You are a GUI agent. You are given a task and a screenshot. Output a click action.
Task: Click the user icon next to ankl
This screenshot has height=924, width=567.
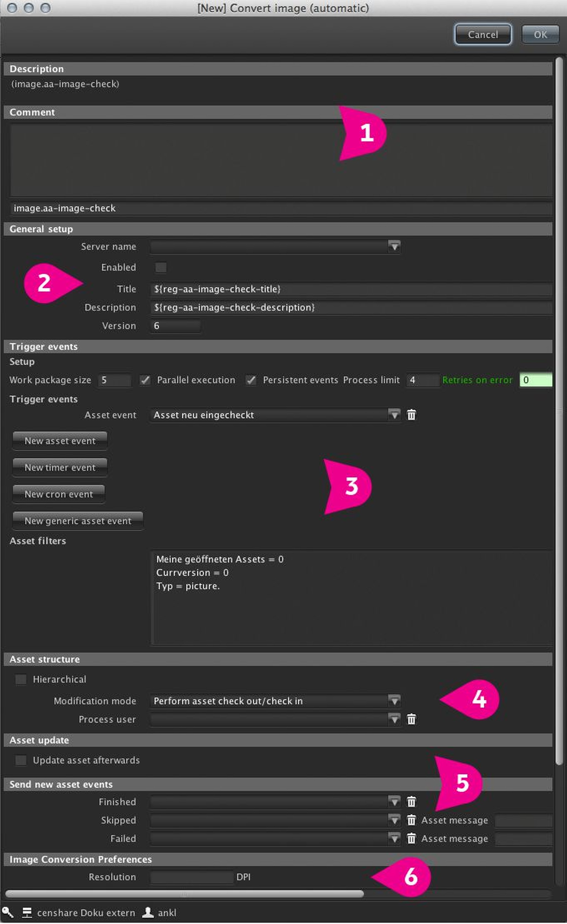(x=148, y=913)
